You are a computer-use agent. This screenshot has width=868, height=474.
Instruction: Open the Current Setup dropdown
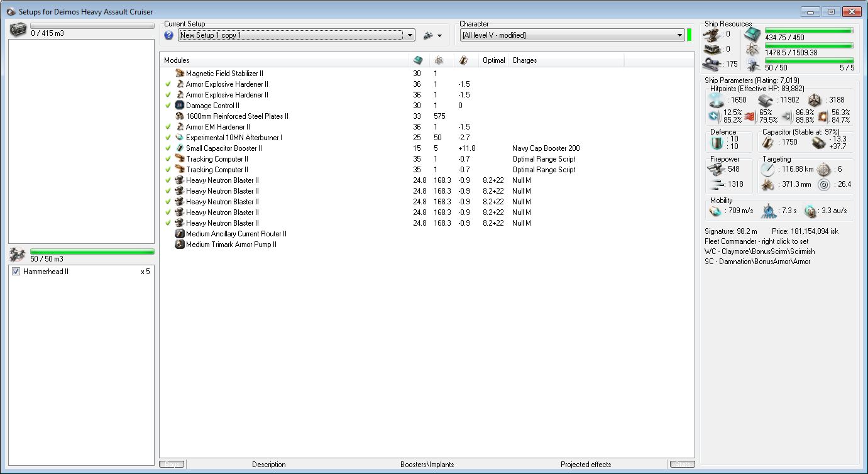click(x=296, y=35)
